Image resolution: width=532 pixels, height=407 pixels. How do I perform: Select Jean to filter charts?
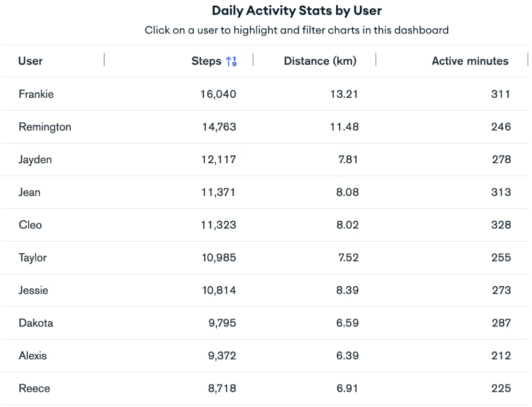click(29, 192)
